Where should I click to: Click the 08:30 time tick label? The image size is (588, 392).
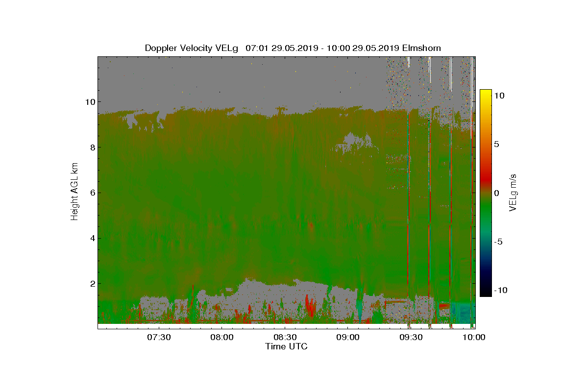pyautogui.click(x=285, y=337)
